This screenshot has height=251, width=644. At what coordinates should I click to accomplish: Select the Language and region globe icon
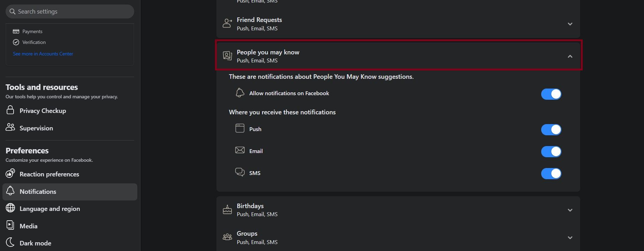(x=10, y=208)
